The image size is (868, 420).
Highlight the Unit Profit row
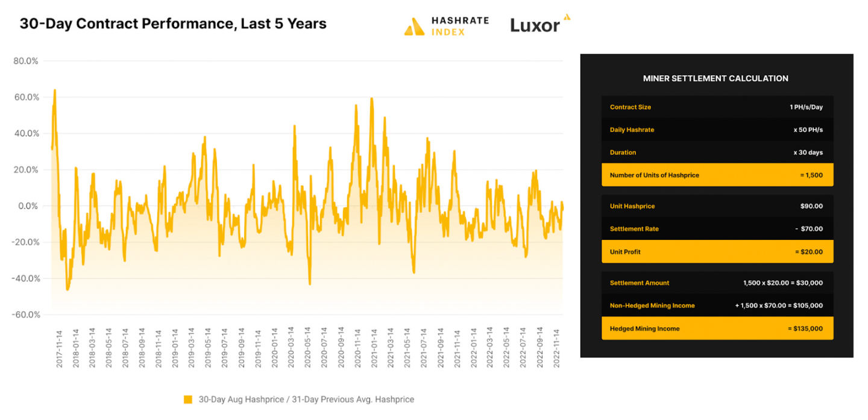tap(717, 252)
